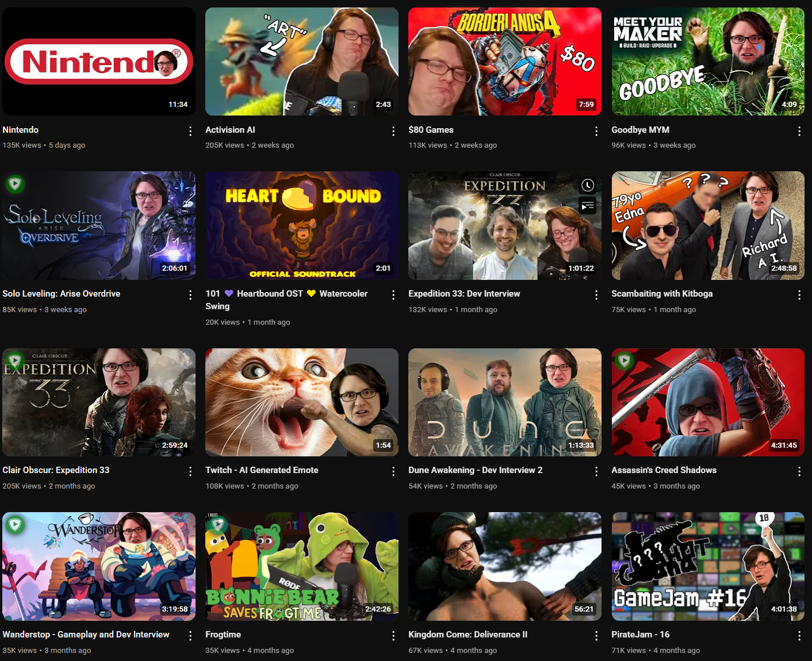Open more options for PirateJam - 16 video
This screenshot has height=661, width=812.
[799, 636]
